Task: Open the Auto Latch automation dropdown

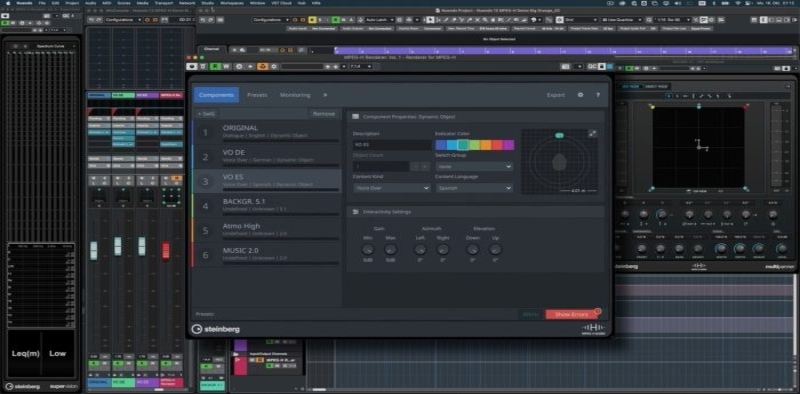Action: (379, 20)
